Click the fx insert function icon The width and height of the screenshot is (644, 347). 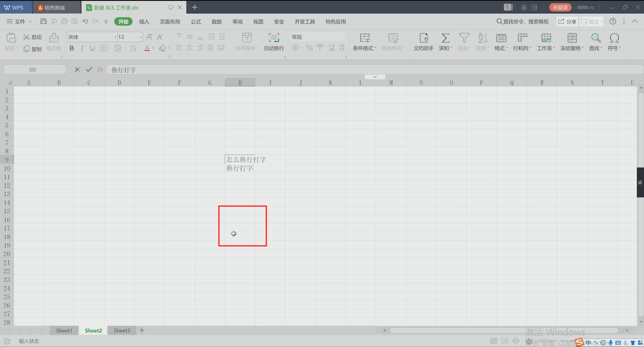tap(100, 70)
